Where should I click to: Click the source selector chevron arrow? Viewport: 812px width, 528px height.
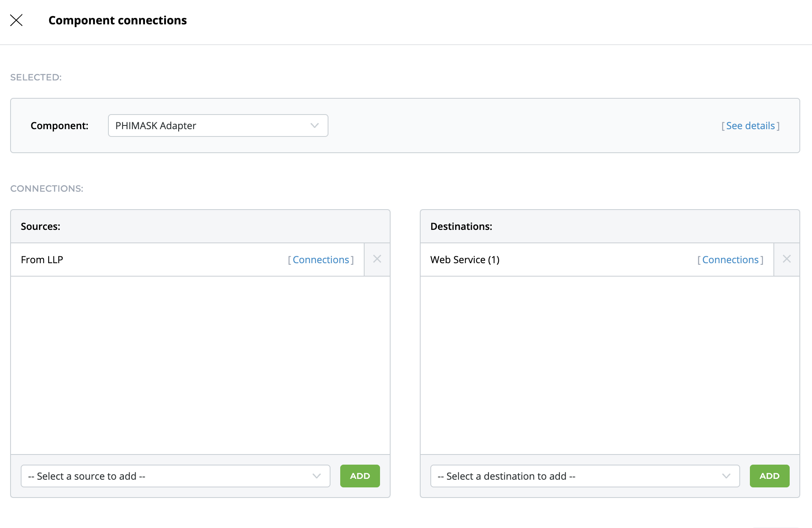tap(317, 476)
